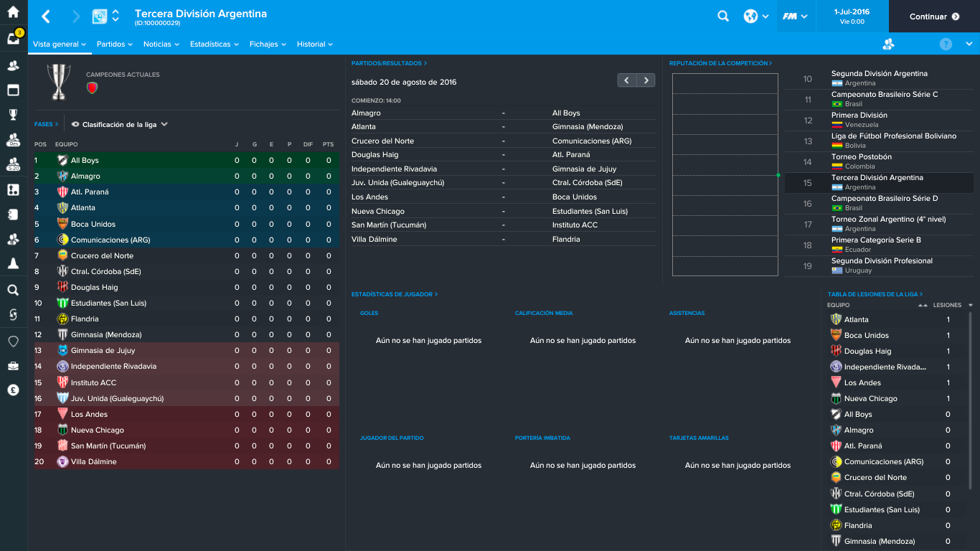Open the Fichajes tab menu

click(268, 44)
